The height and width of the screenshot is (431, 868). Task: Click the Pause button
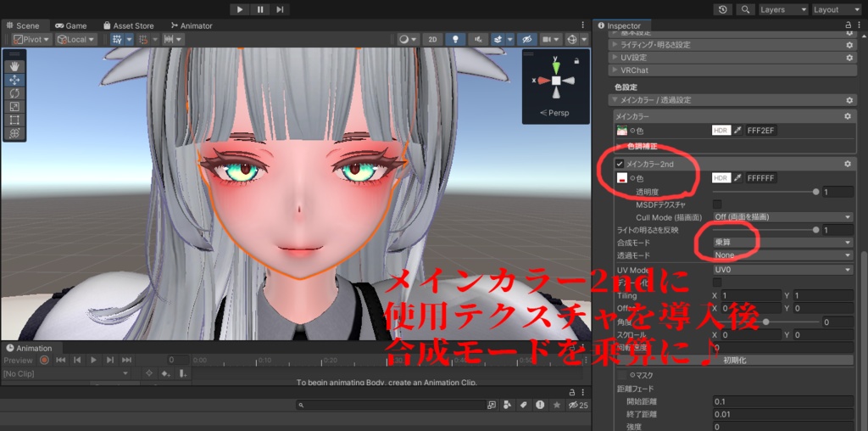260,9
